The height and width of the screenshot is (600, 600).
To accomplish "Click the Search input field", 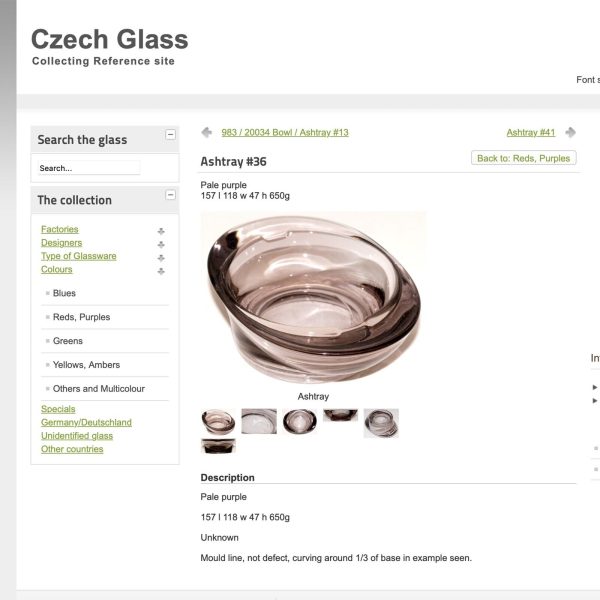I will [88, 168].
